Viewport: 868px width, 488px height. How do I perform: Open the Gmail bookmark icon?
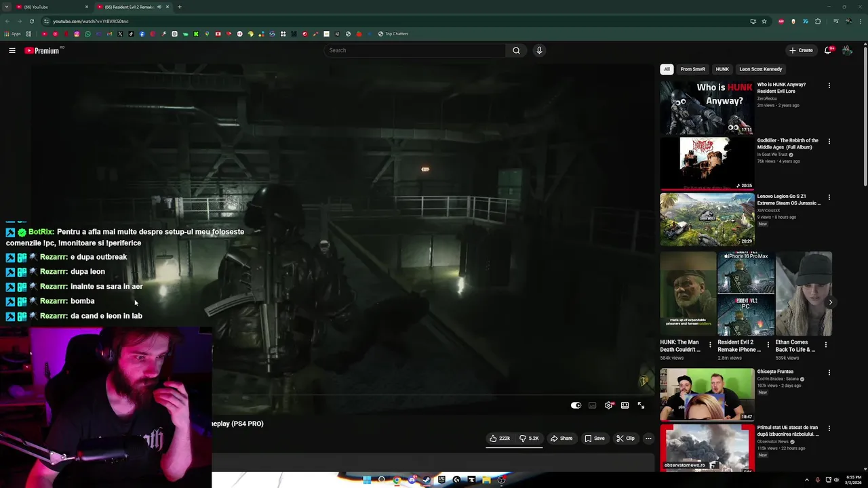point(109,34)
